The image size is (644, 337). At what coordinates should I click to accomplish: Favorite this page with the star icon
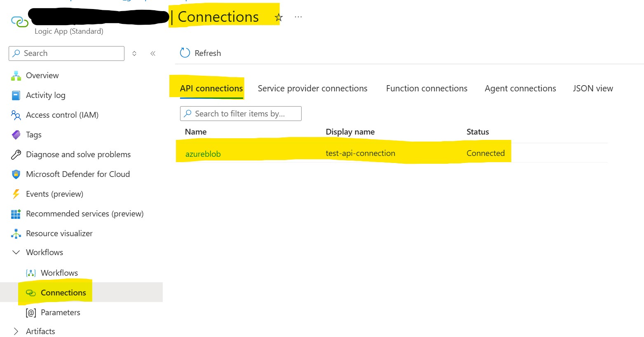tap(279, 17)
